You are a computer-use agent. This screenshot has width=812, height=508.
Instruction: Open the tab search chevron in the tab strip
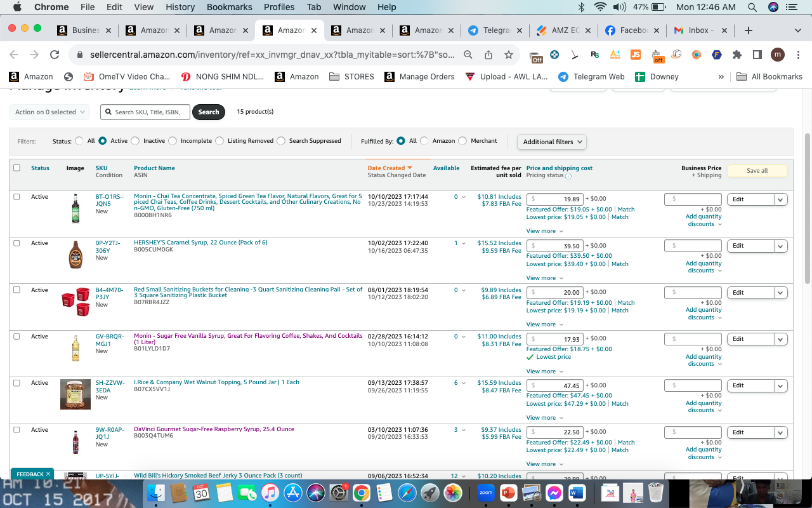point(797,30)
